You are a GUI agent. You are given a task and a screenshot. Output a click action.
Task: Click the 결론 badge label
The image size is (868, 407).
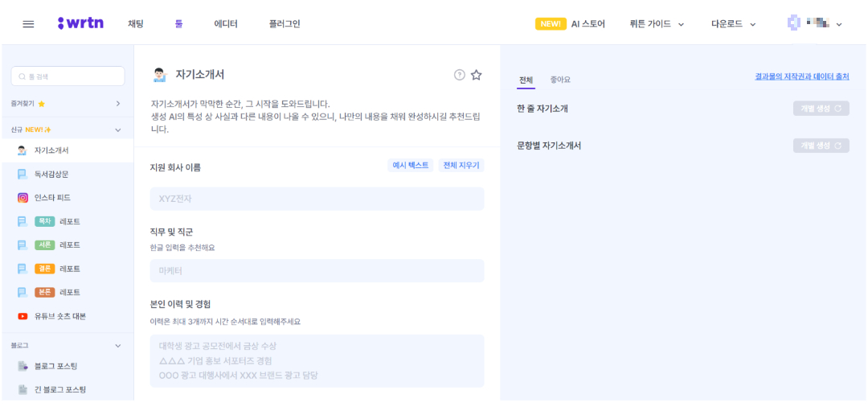pos(44,269)
